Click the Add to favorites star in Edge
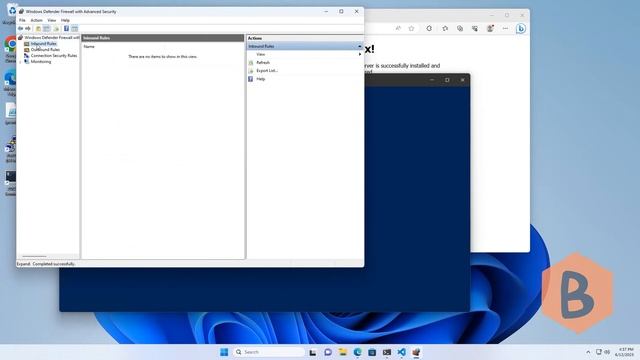The height and width of the screenshot is (360, 640). coord(411,28)
